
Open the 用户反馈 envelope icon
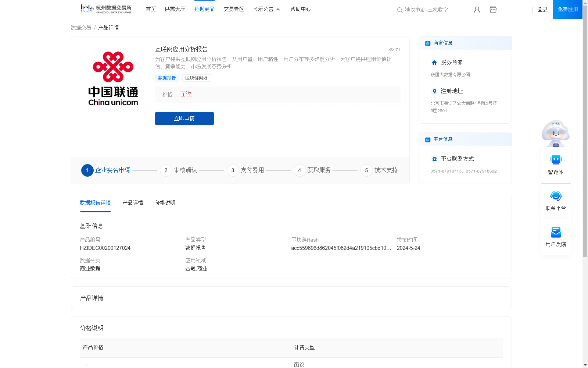pyautogui.click(x=556, y=232)
